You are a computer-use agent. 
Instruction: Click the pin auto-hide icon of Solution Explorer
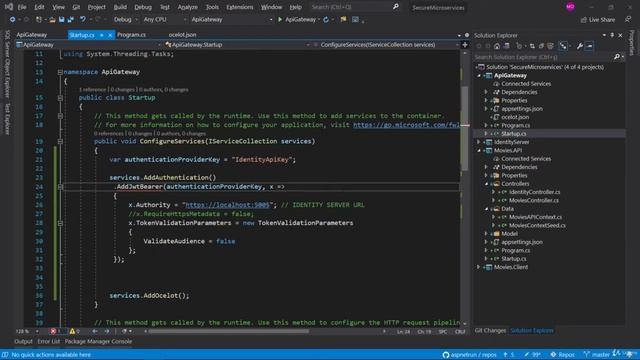(x=612, y=36)
